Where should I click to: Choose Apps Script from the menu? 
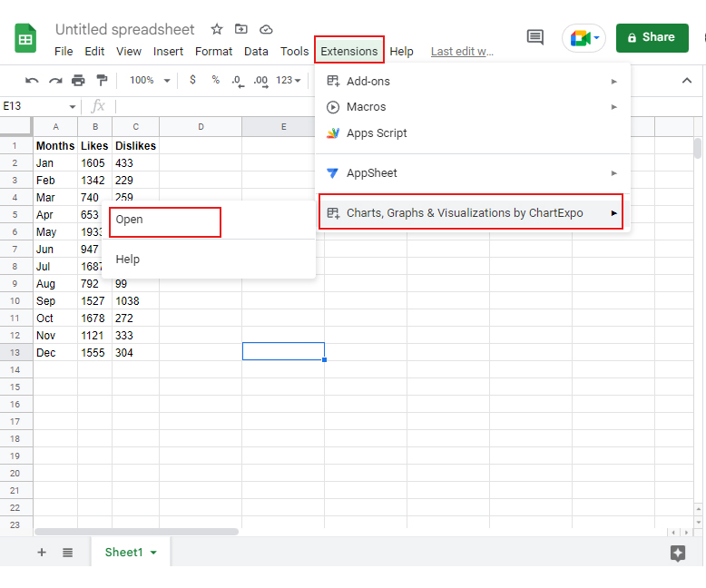[x=472, y=133]
